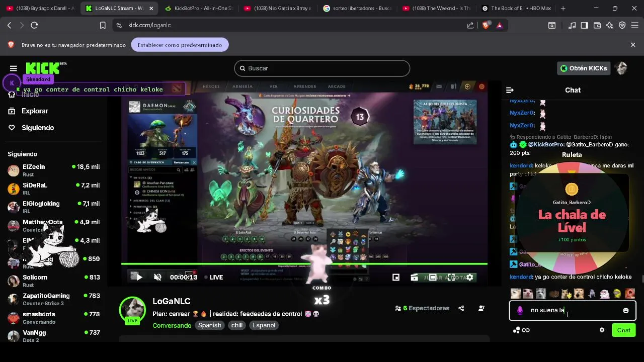Screen dimensions: 644x362
Task: Click LoGaNLC channel avatar
Action: 132,309
